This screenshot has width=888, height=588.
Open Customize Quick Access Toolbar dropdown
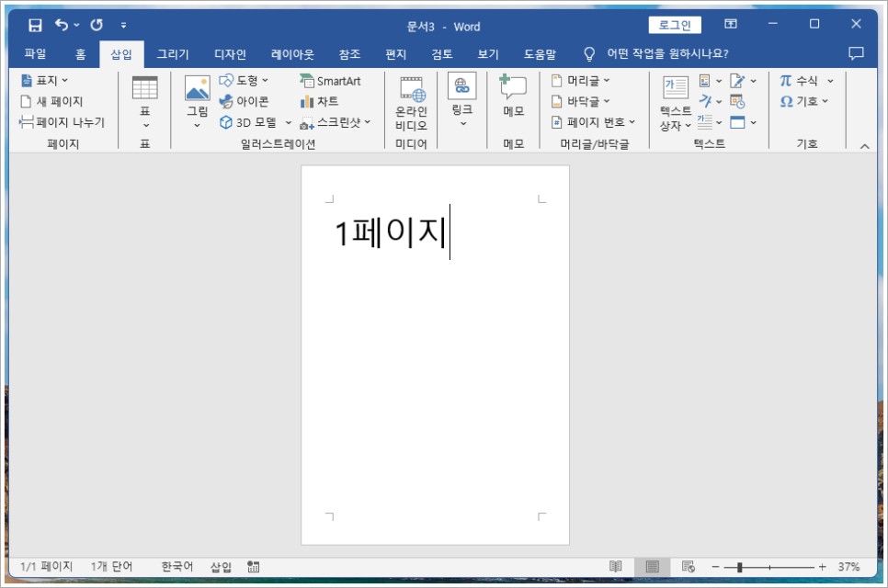point(123,25)
